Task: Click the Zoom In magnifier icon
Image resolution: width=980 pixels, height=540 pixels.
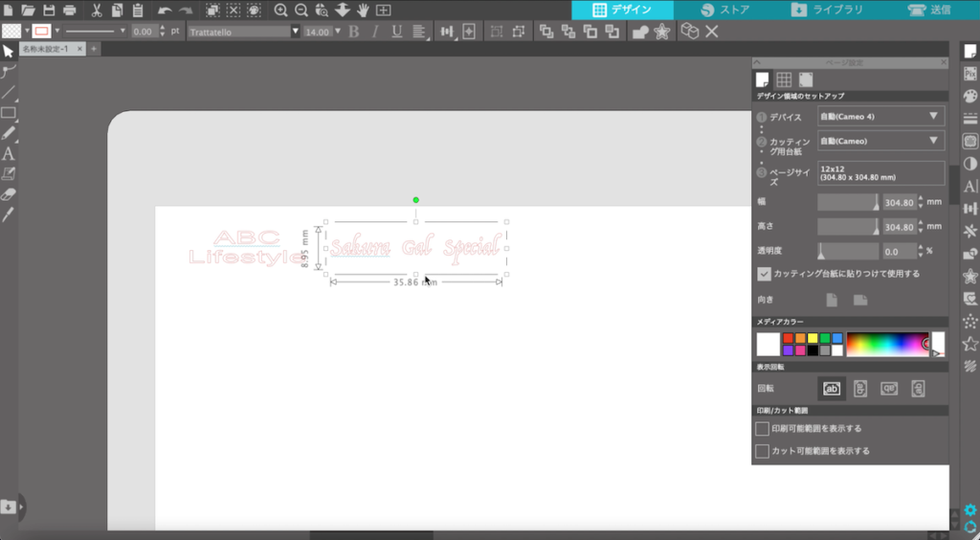Action: 281,11
